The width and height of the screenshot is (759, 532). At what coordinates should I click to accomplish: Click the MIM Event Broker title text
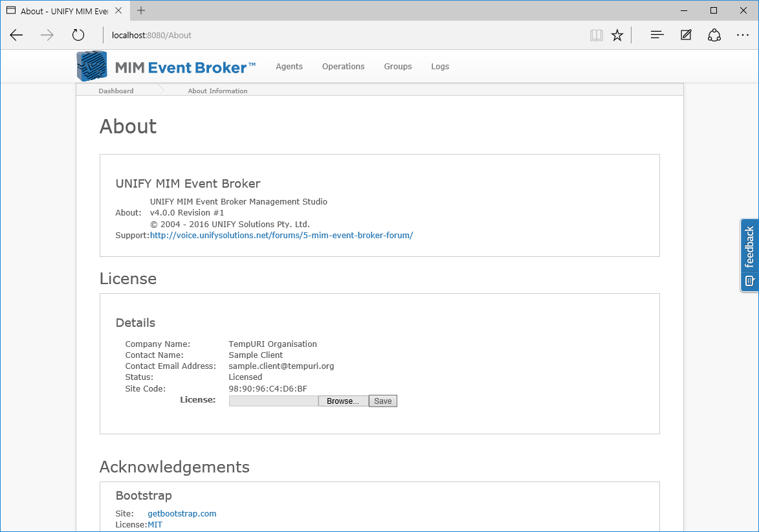185,67
